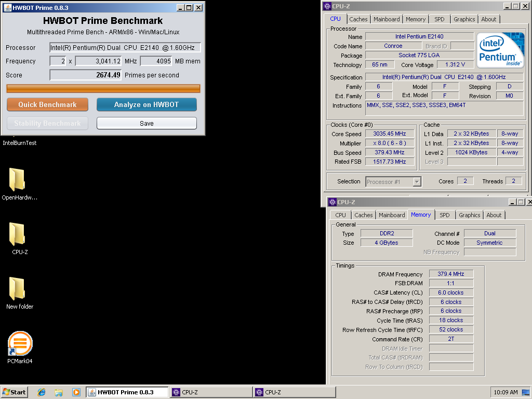532x399 pixels.
Task: Click the DRAM Frequency 379.4 MHz value
Action: pyautogui.click(x=451, y=274)
